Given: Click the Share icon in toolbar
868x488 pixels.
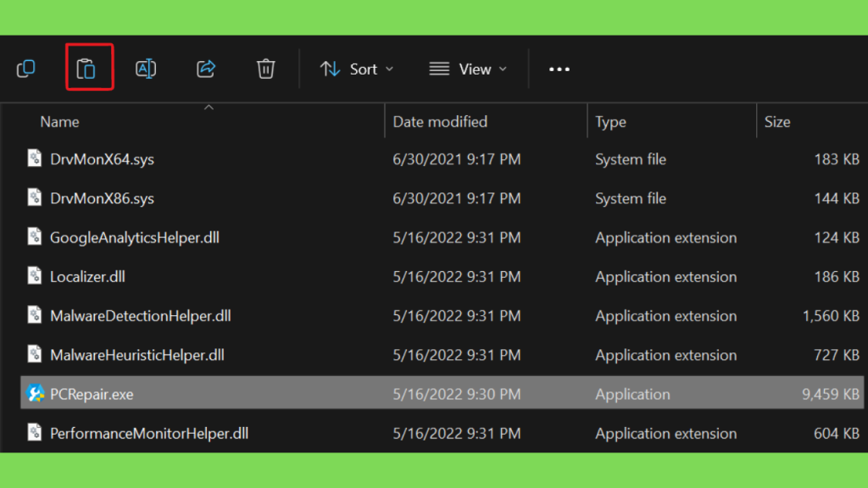Looking at the screenshot, I should [x=206, y=69].
